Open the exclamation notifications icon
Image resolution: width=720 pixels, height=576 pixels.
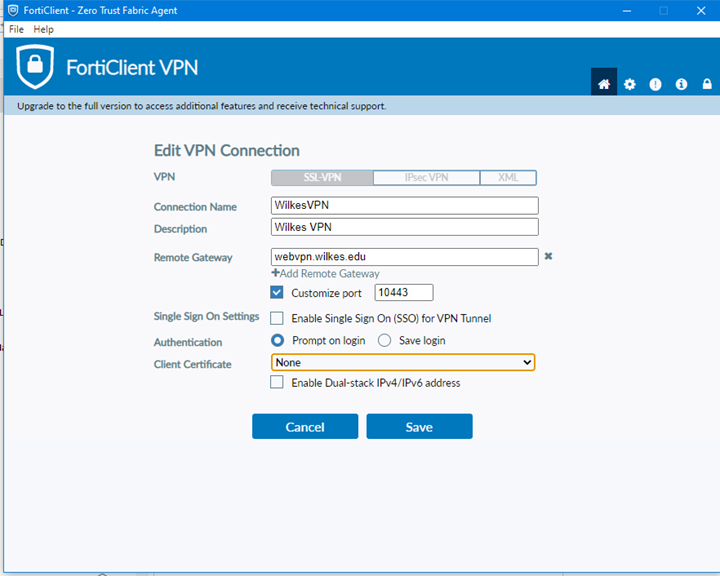click(x=655, y=84)
